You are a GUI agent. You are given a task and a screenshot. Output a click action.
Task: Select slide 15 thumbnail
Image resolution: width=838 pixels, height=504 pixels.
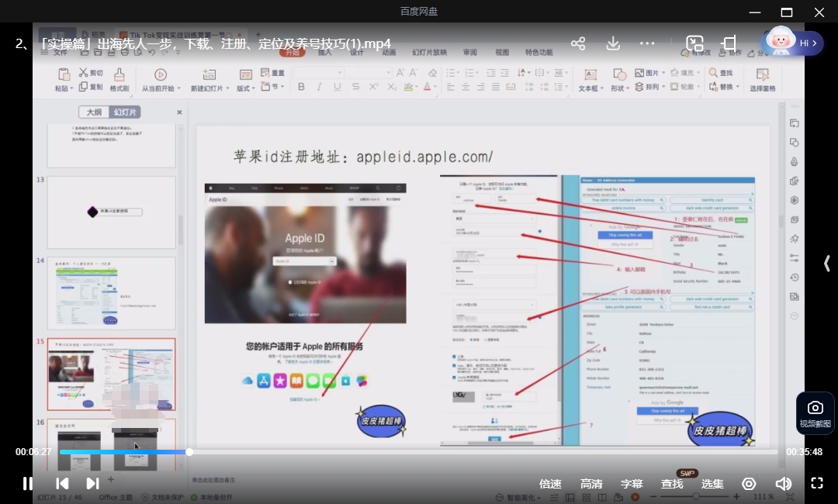(x=111, y=374)
